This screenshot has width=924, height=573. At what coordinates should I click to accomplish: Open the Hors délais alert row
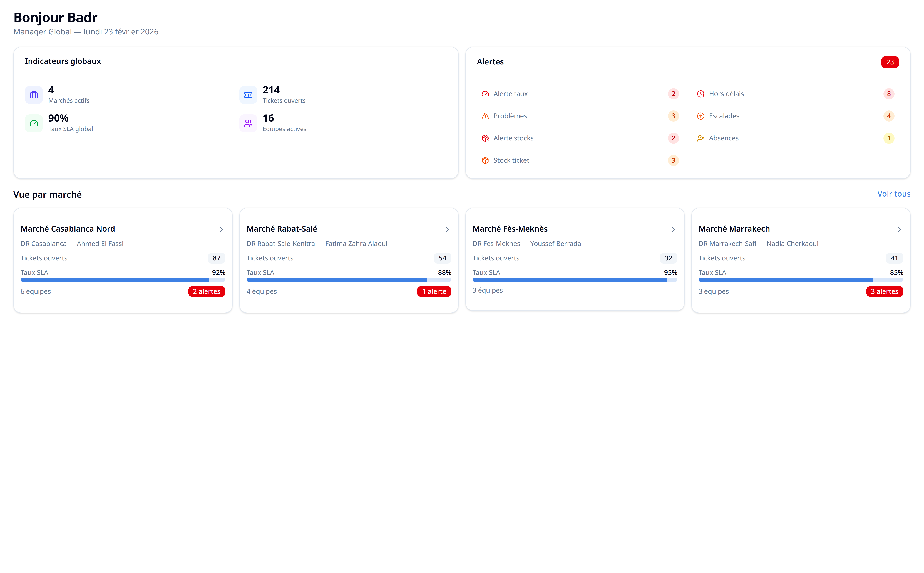pos(795,94)
